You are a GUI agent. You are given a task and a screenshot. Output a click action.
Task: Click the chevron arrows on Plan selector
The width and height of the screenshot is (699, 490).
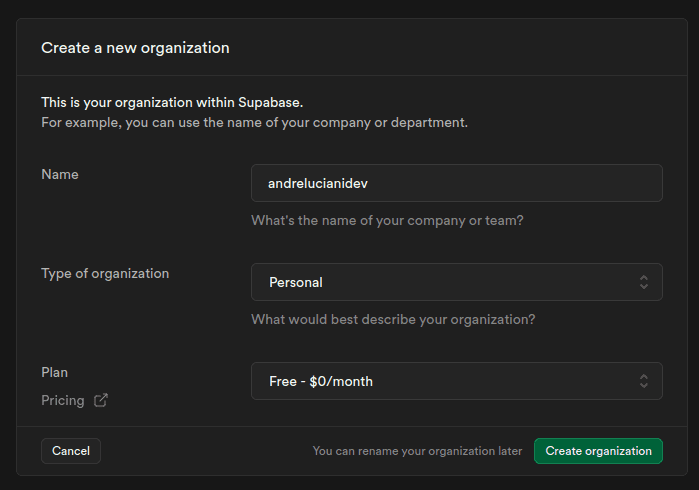click(x=644, y=381)
